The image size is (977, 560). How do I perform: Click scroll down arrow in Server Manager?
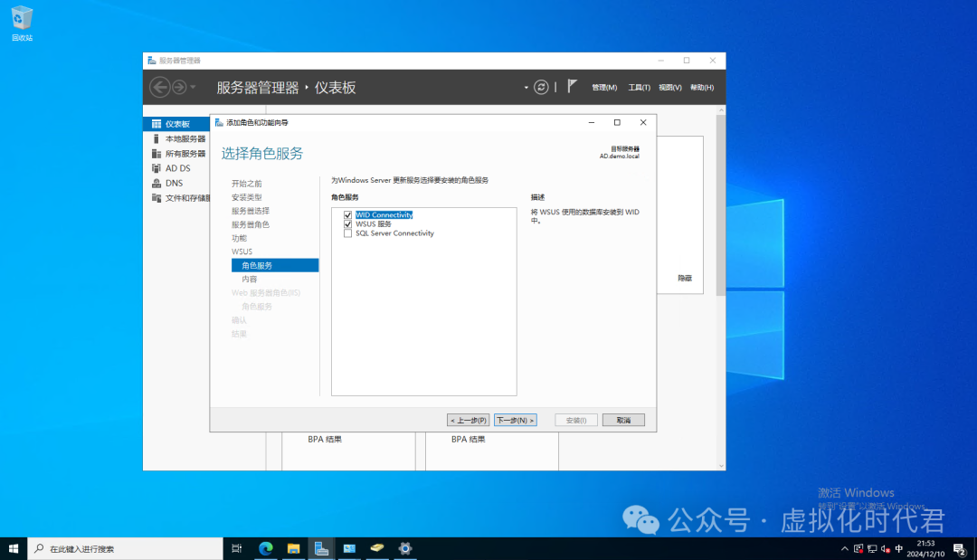click(x=721, y=466)
